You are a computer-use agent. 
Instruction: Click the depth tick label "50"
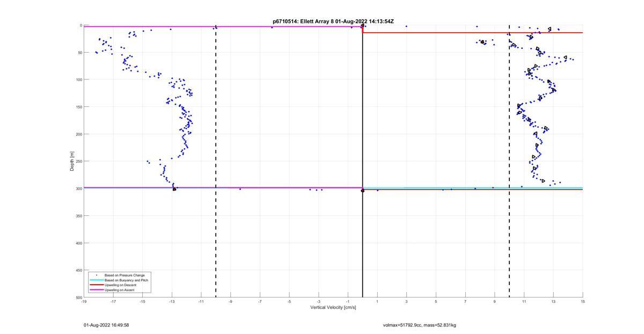80,53
